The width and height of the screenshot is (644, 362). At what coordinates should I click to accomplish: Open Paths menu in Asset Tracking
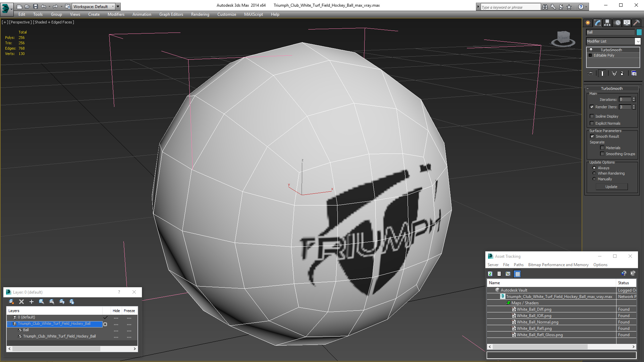pyautogui.click(x=519, y=265)
